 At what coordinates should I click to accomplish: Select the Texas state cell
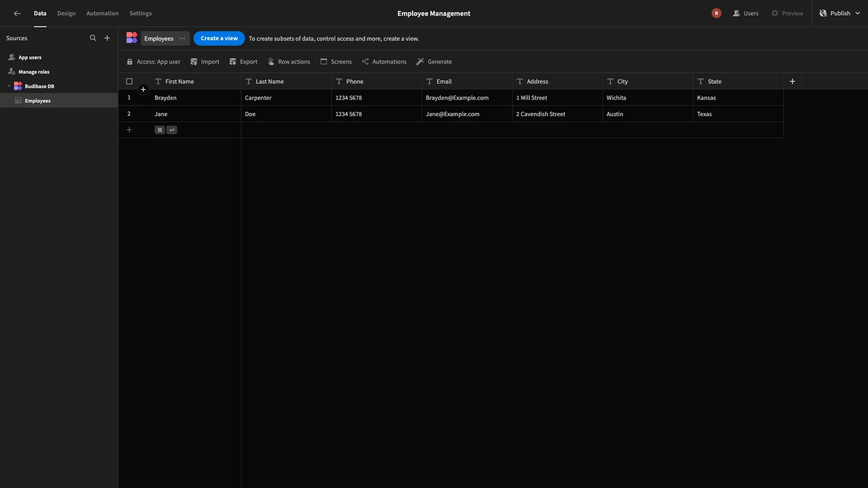pos(738,114)
